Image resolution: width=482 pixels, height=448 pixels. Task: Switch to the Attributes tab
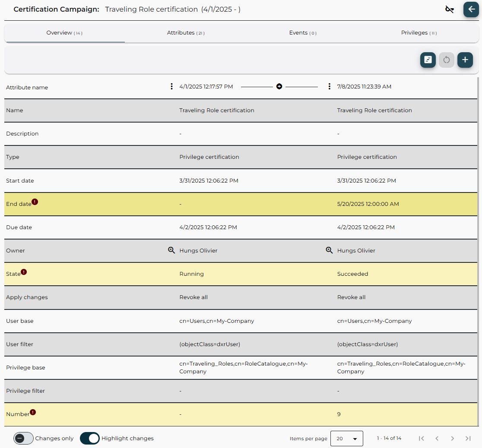pos(185,33)
